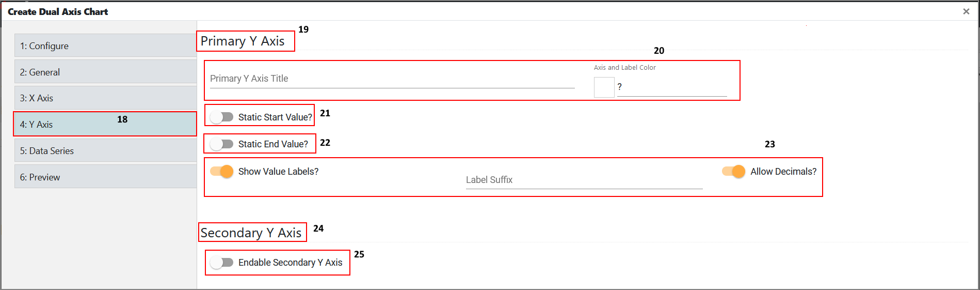Toggle Enable Secondary Y Axis on
The width and height of the screenshot is (980, 290).
222,263
